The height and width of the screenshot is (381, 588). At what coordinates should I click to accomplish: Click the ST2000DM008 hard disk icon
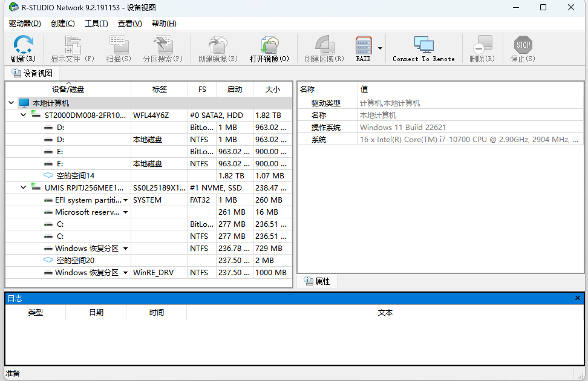36,114
